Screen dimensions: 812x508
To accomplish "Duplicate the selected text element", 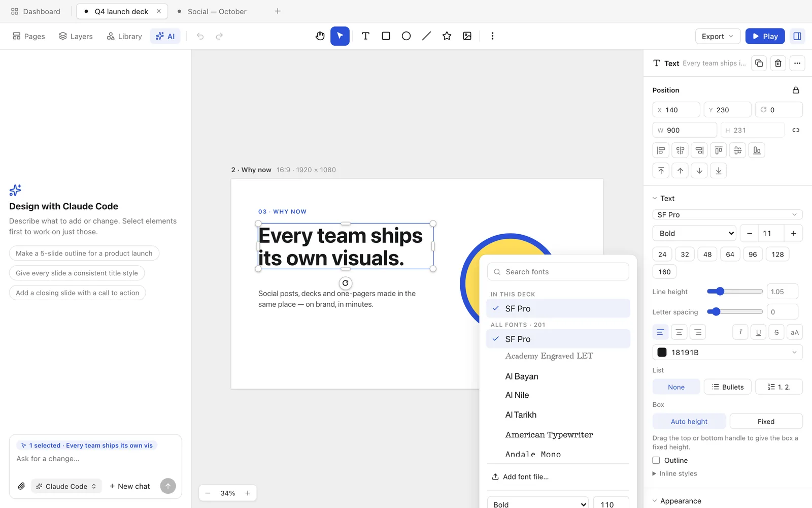I will 759,63.
